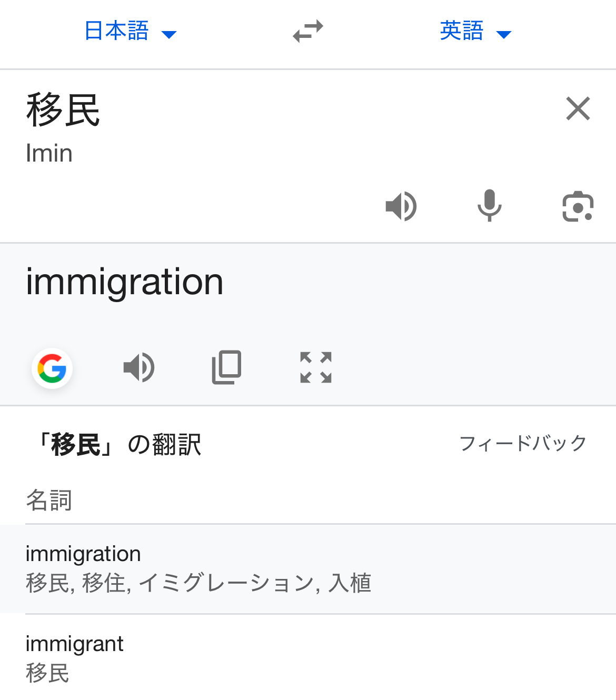Open the 日本語 source language dropdown
Viewport: 616px width, 700px height.
(x=117, y=31)
